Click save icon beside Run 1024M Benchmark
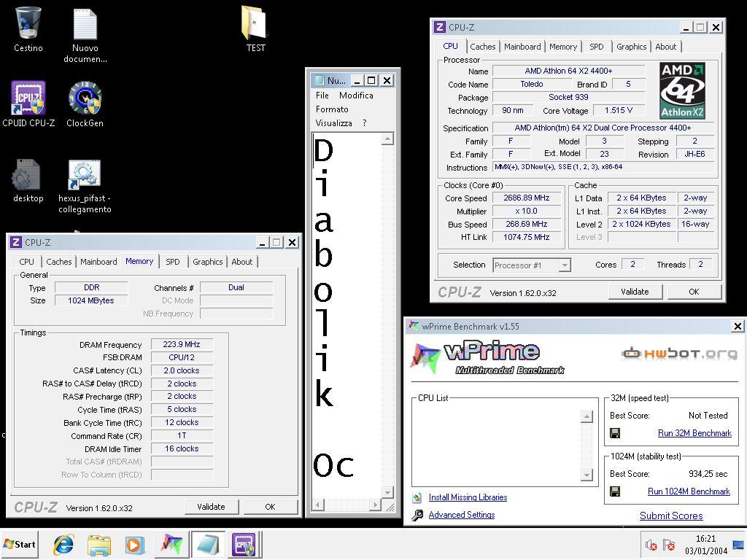Screen dimensions: 747x560 615,491
